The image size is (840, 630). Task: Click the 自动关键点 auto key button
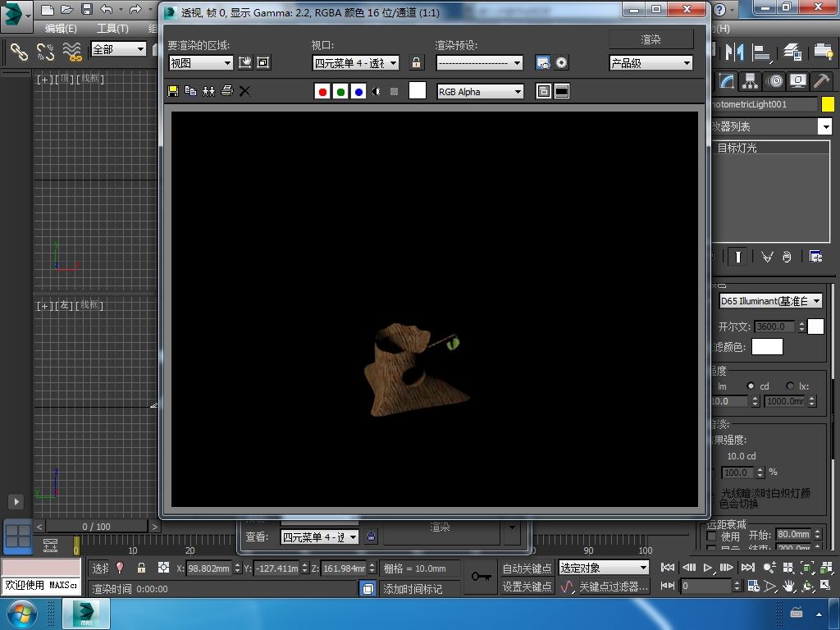coord(527,568)
